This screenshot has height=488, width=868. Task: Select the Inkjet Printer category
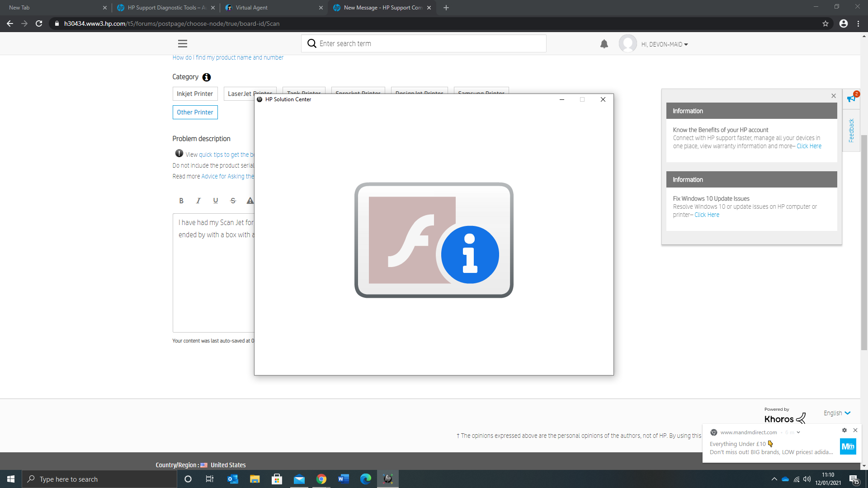pyautogui.click(x=195, y=94)
